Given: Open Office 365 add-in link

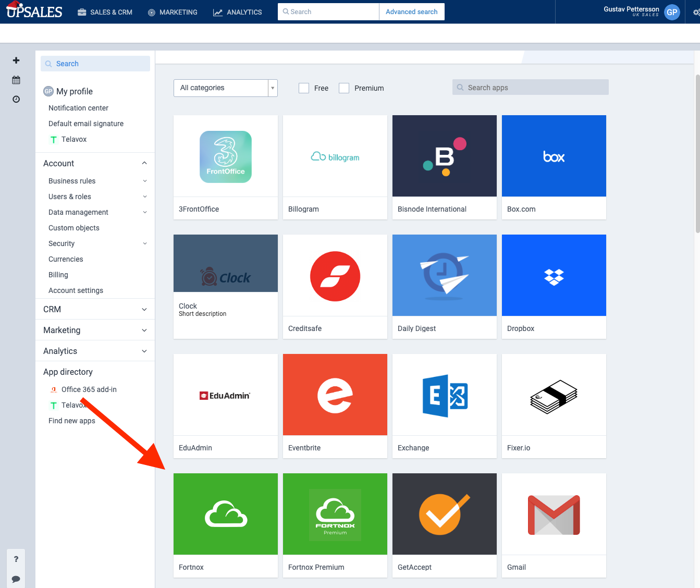Looking at the screenshot, I should tap(89, 389).
